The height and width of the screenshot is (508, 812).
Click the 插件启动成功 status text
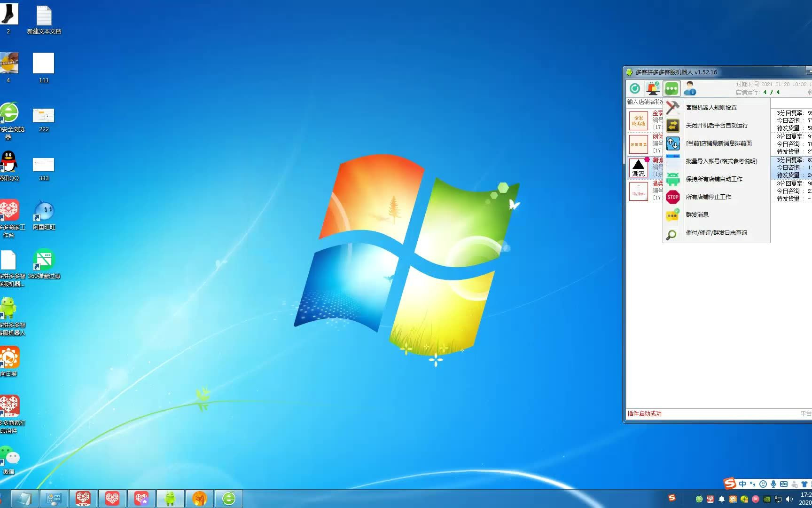[644, 414]
